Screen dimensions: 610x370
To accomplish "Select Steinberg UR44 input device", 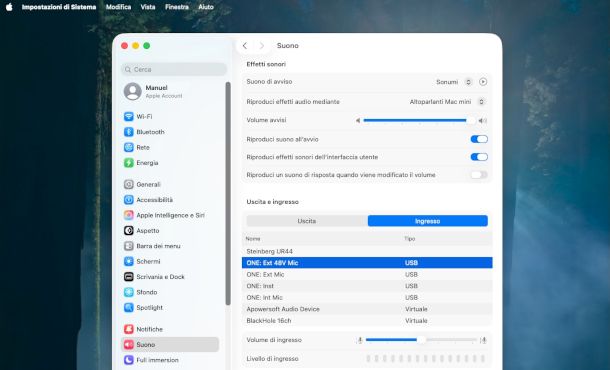I will coord(367,251).
